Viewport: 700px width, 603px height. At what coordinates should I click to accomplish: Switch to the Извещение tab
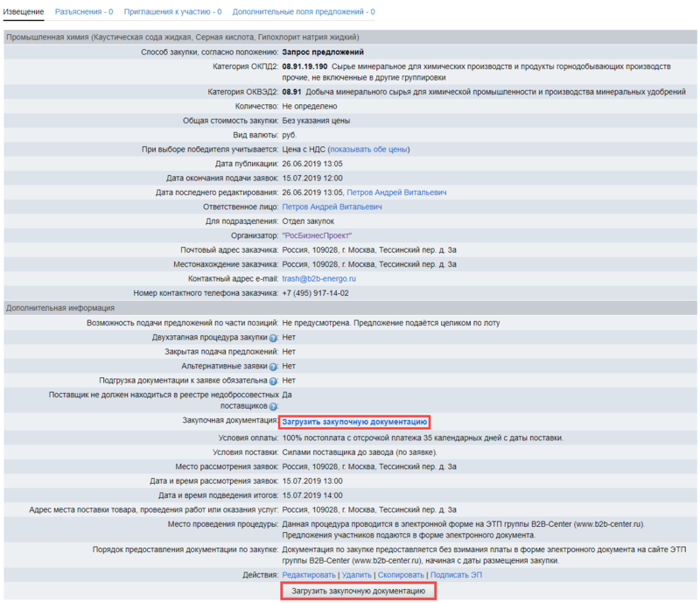click(x=23, y=12)
